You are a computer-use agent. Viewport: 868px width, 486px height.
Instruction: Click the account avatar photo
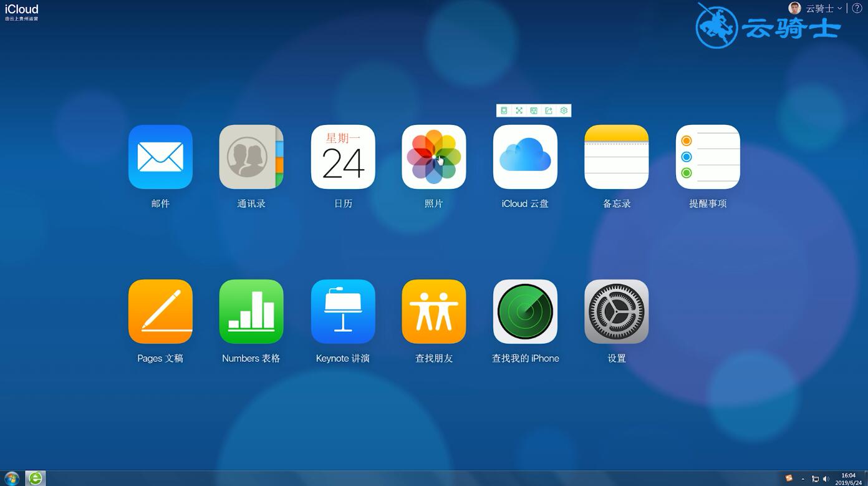click(794, 8)
